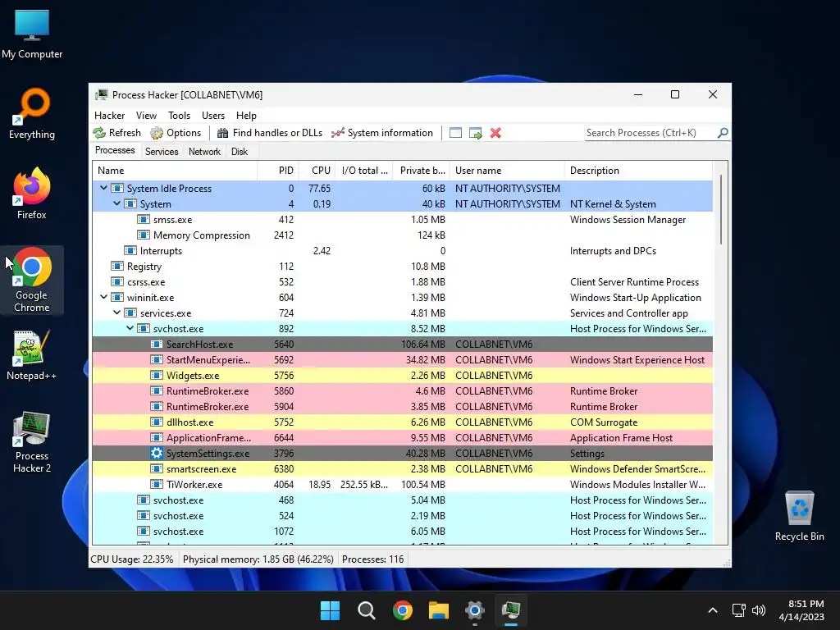Select RuntimeBroker.exe with PID 5860
The height and width of the screenshot is (630, 840).
point(402,390)
